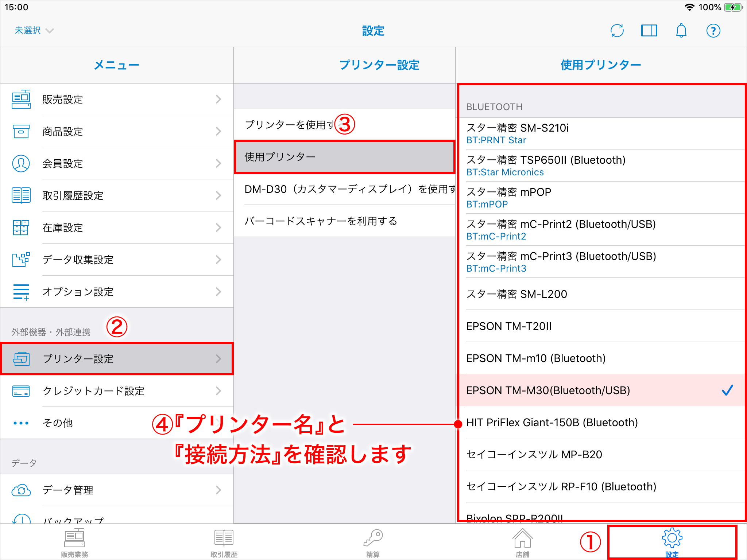The height and width of the screenshot is (560, 747).
Task: Open the 取引履歴設定 menu row
Action: 117,195
